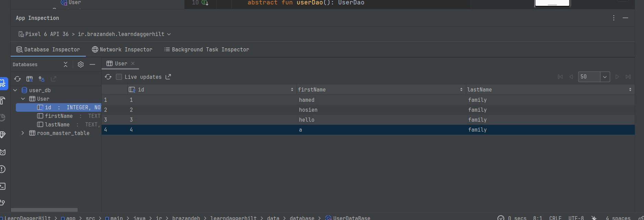Click the Databases panel horizontal scrollbar

pyautogui.click(x=44, y=210)
